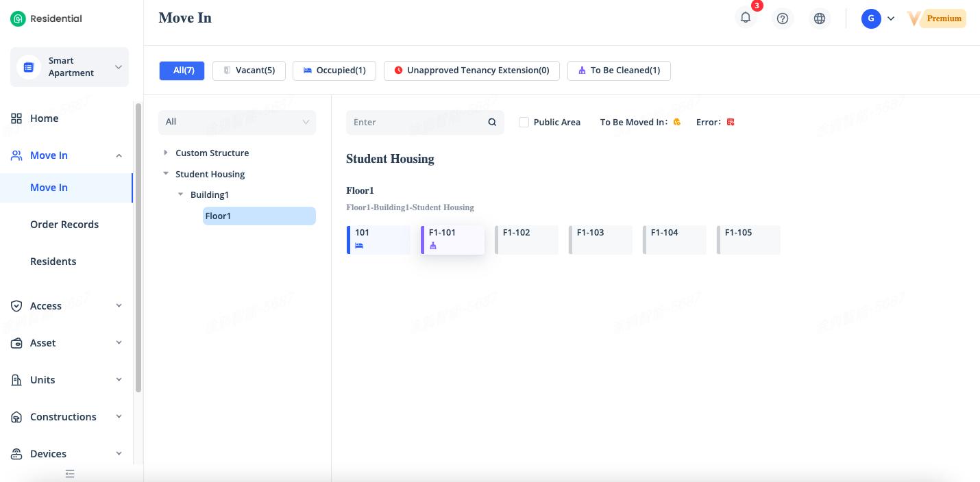Expand the Custom Structure tree node
Image resolution: width=980 pixels, height=482 pixels.
[166, 153]
